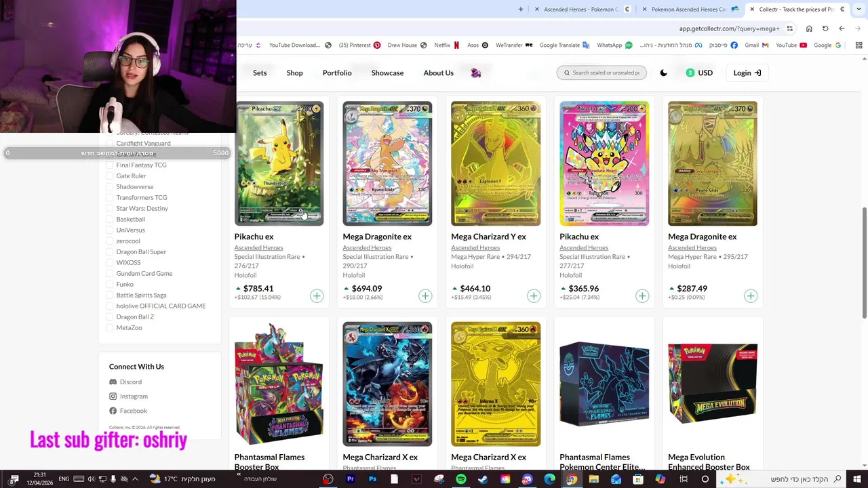Switch to Ascended Heroes - Pokemon tab
868x488 pixels.
point(581,9)
